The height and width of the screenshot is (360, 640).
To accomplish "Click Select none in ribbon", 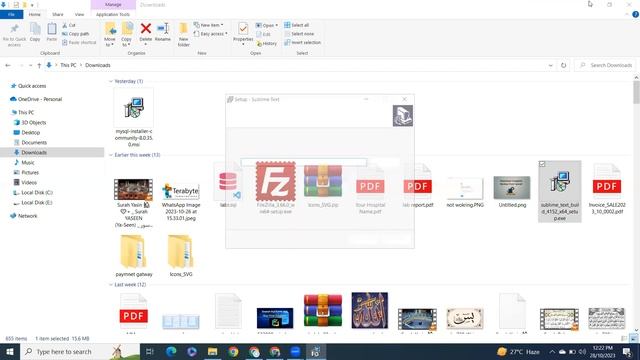I will (x=299, y=34).
